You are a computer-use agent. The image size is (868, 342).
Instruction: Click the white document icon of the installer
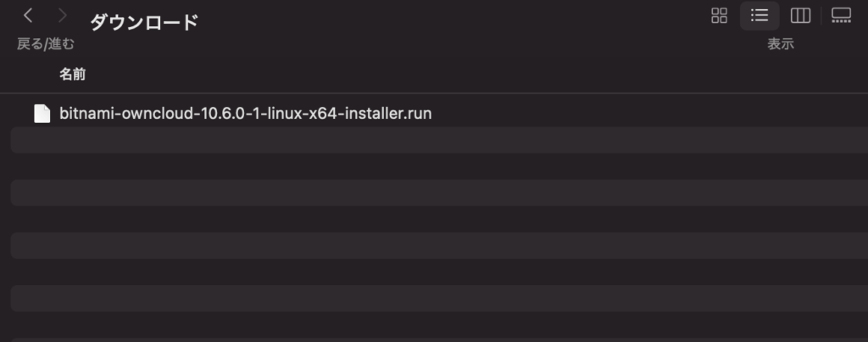42,114
